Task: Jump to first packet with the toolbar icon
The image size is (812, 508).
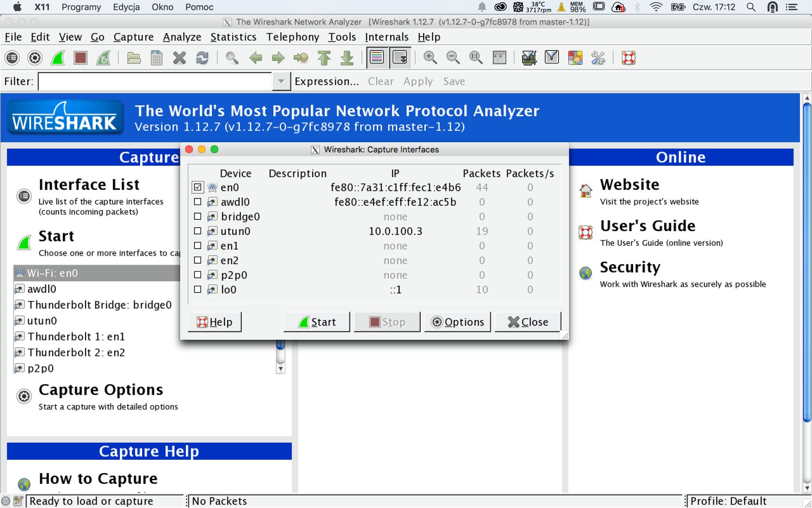Action: click(x=324, y=58)
